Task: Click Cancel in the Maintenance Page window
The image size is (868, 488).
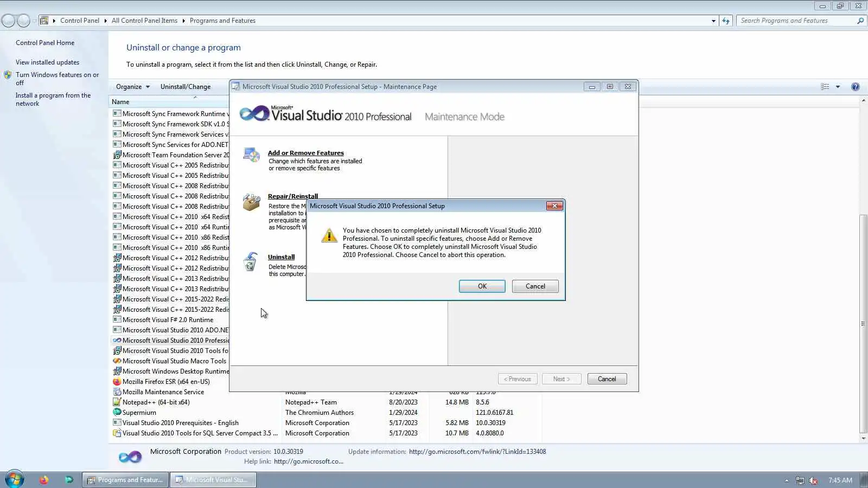Action: (x=607, y=379)
